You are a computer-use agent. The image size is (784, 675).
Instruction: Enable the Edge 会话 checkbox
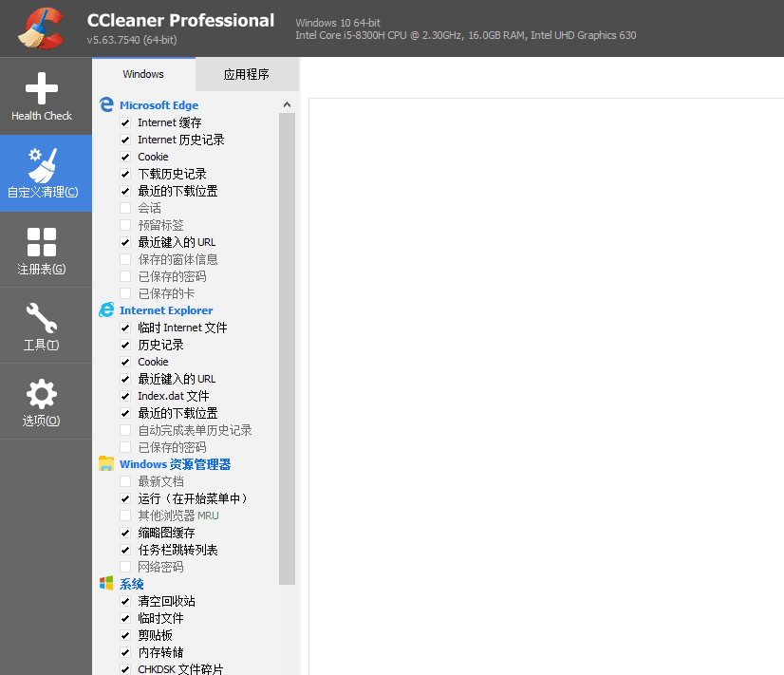pyautogui.click(x=125, y=208)
